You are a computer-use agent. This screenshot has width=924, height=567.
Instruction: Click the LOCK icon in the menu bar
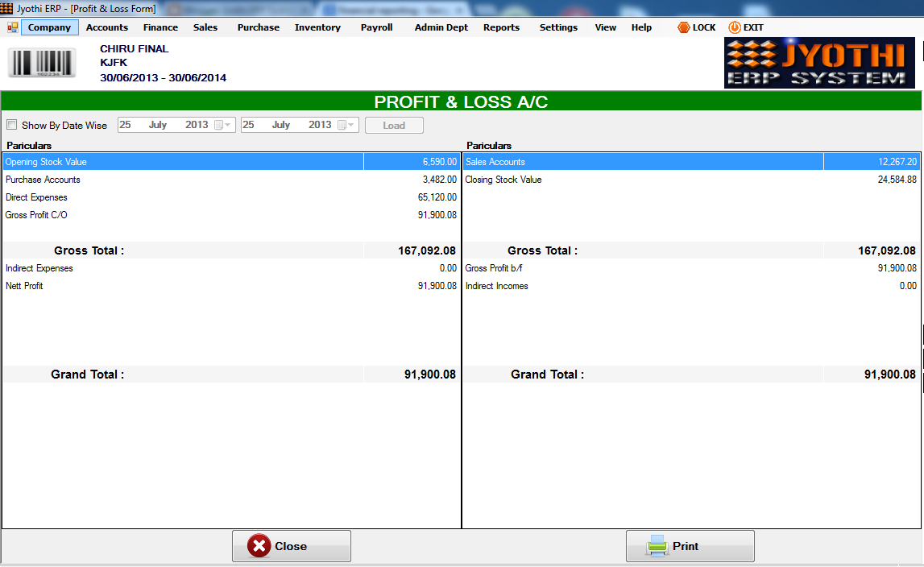(x=684, y=27)
